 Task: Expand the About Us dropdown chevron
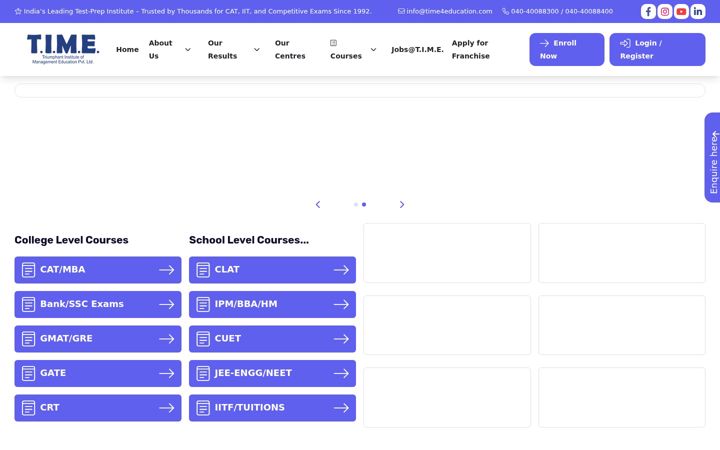click(188, 50)
